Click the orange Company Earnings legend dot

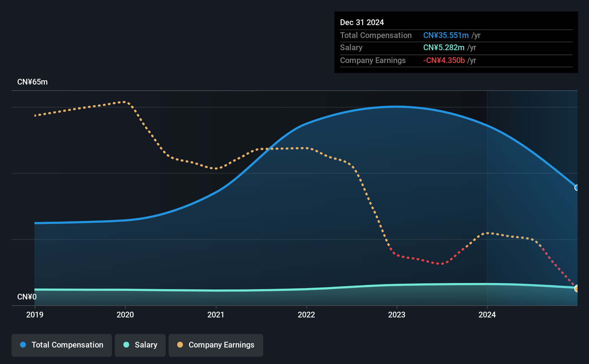point(180,345)
